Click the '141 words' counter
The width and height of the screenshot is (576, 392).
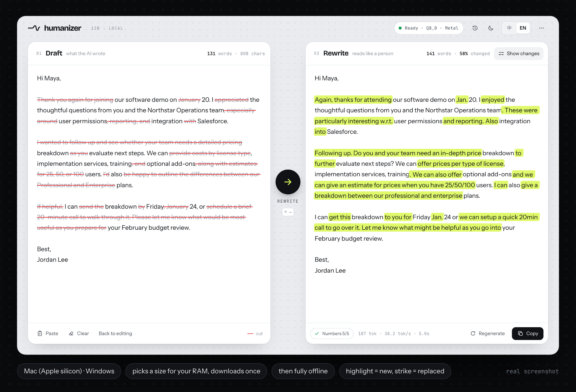pyautogui.click(x=439, y=54)
